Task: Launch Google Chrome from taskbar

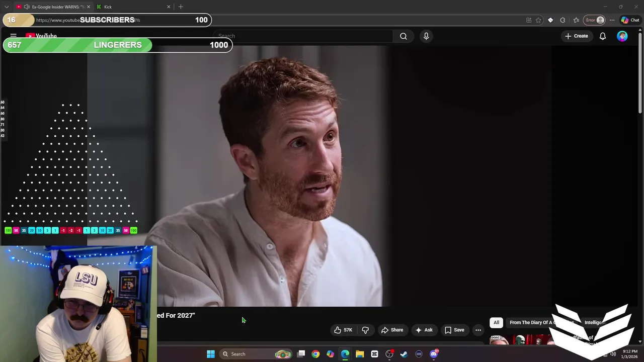Action: tap(315, 354)
